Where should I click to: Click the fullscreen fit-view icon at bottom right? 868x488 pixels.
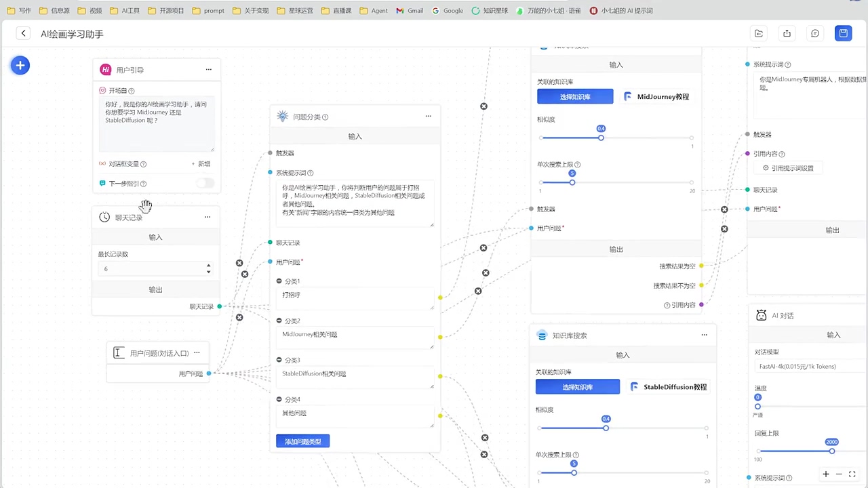coord(852,474)
